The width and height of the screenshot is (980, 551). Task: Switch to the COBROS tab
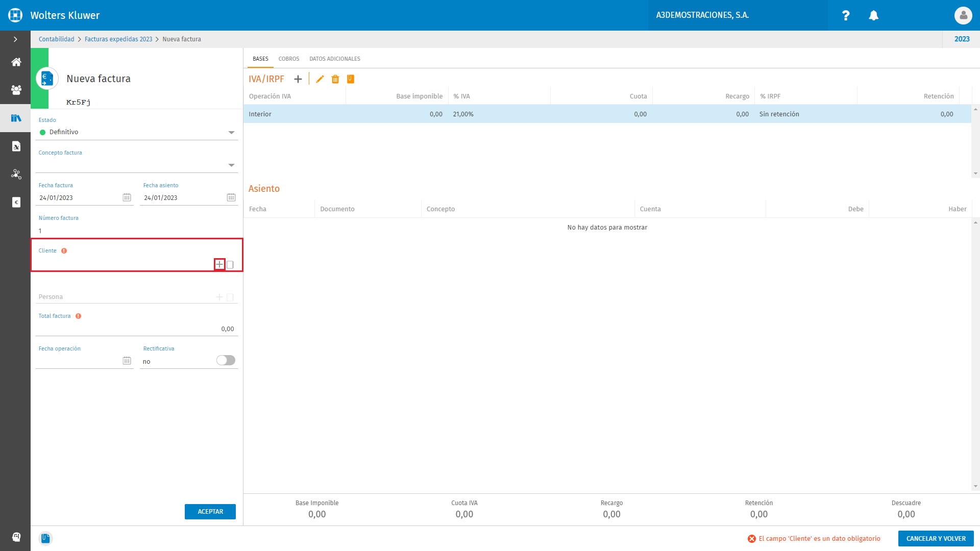(289, 59)
